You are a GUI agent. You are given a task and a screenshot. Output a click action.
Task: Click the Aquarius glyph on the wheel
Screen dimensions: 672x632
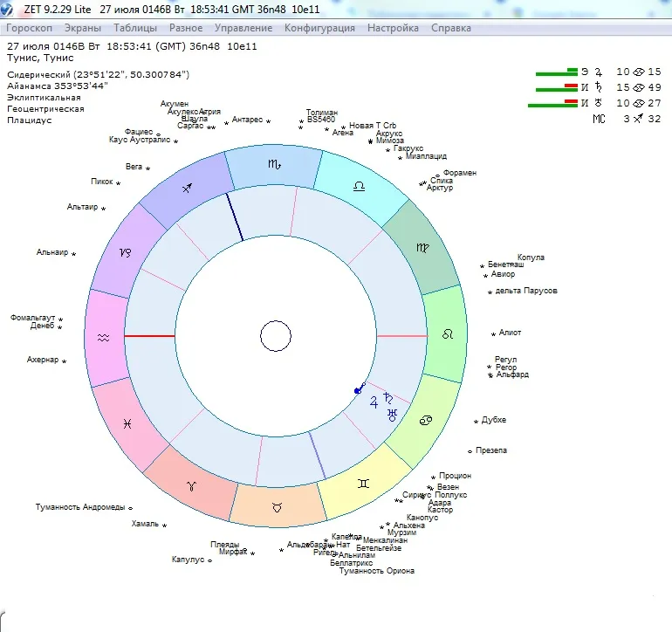[104, 337]
